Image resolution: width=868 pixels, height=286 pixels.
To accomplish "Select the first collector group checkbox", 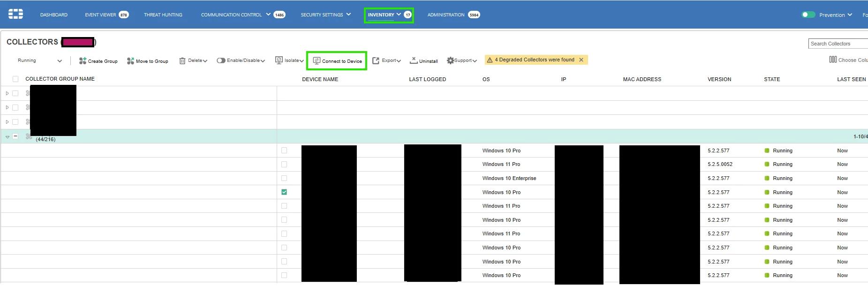I will 15,93.
